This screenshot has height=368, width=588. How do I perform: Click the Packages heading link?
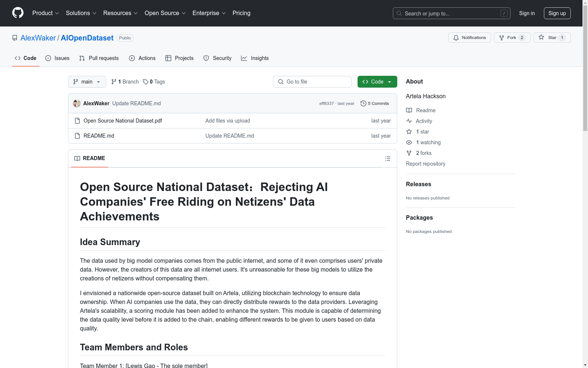pyautogui.click(x=419, y=217)
